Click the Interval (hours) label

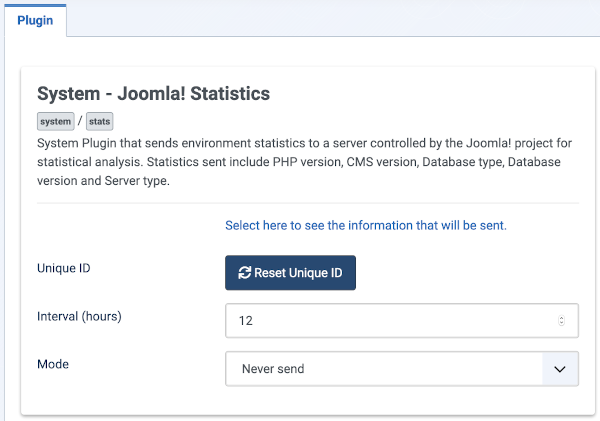point(79,317)
